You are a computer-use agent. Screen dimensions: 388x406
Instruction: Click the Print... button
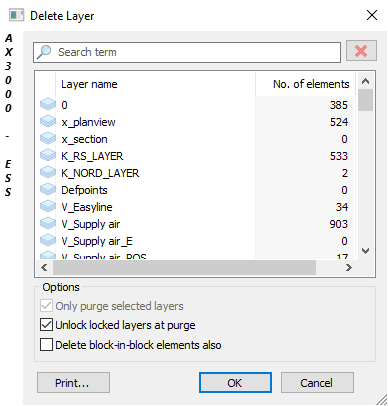73,383
